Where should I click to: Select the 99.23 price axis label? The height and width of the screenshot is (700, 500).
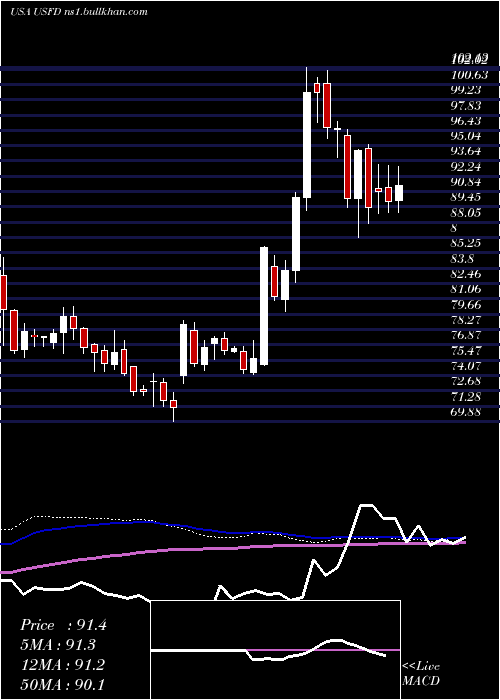(466, 90)
